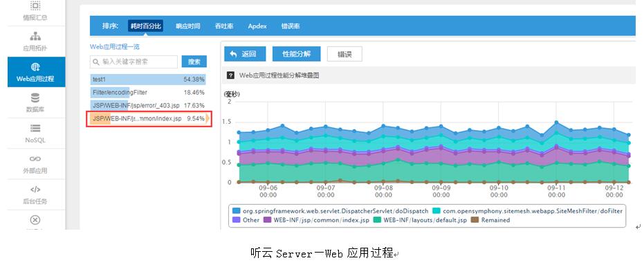Toggle WEB-INF/layouts/default.jsp legend entry

419,220
